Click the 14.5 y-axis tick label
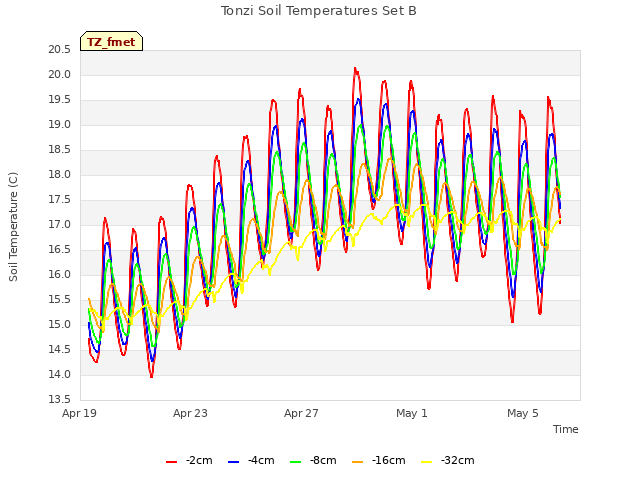The height and width of the screenshot is (480, 640). pyautogui.click(x=60, y=349)
